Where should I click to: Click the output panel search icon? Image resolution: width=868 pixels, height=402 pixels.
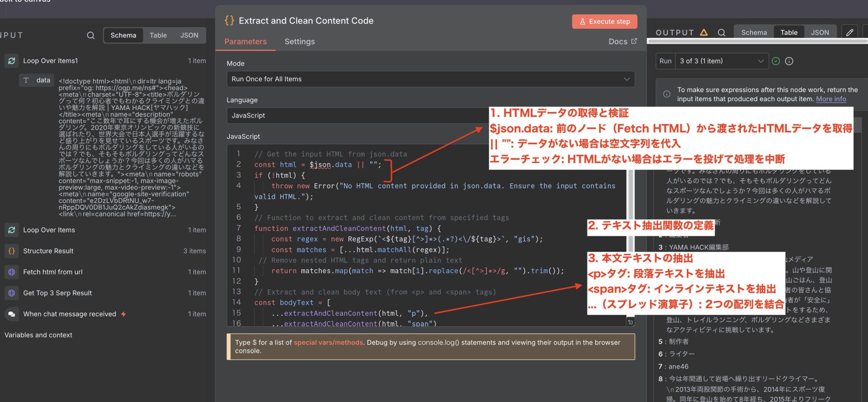[722, 33]
